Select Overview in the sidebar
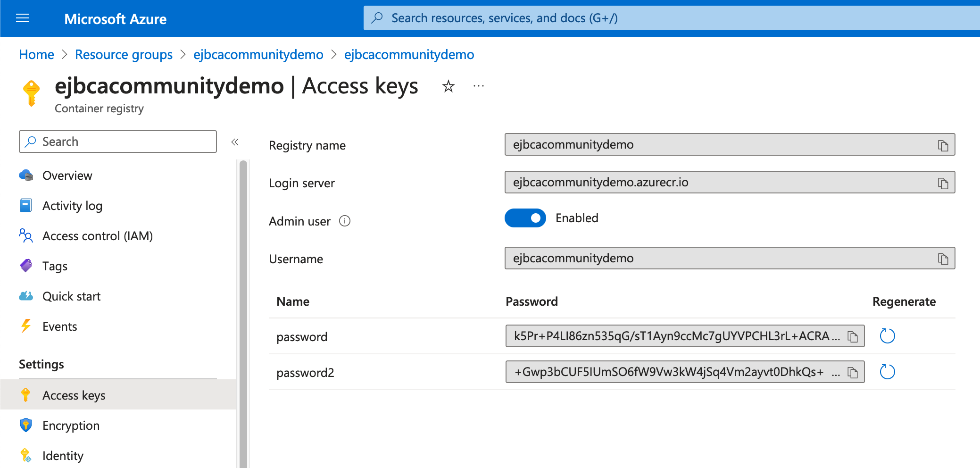This screenshot has width=980, height=468. pyautogui.click(x=67, y=175)
